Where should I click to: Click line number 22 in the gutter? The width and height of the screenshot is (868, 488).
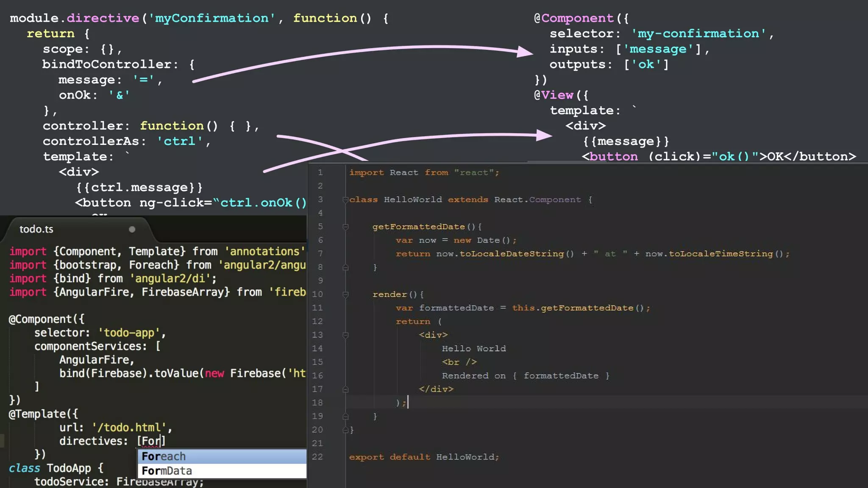point(317,457)
